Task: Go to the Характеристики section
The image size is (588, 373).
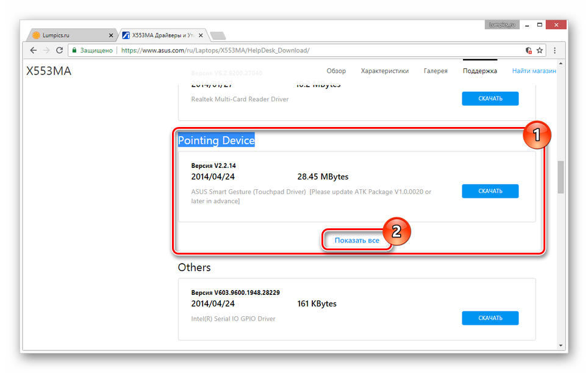Action: pos(384,71)
